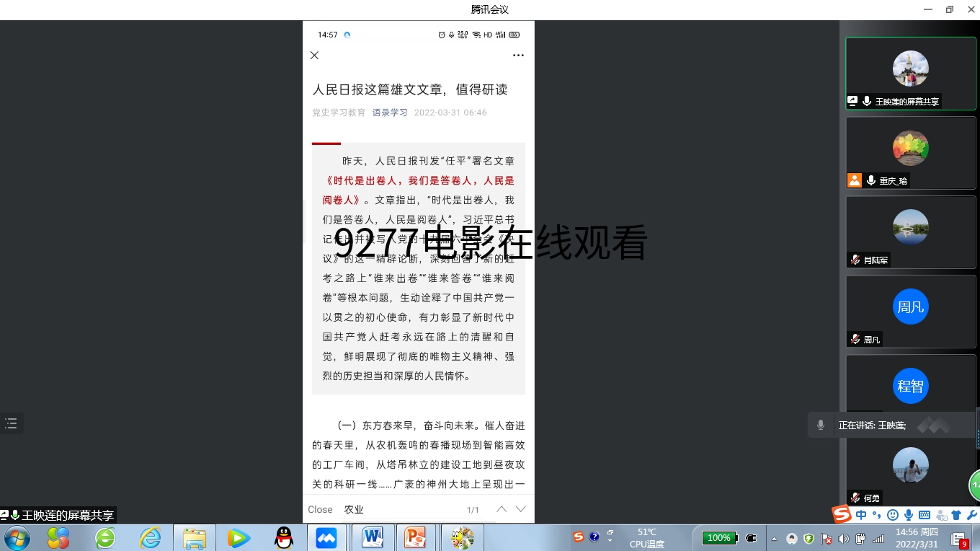This screenshot has height=551, width=980.
Task: Select the 周凡 participant tile
Action: (x=911, y=312)
